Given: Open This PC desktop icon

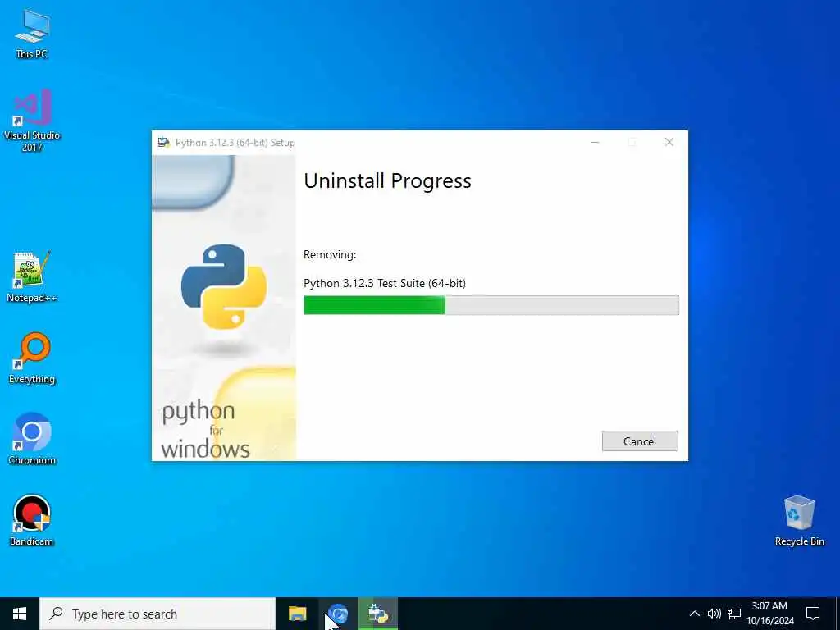Looking at the screenshot, I should (x=32, y=33).
